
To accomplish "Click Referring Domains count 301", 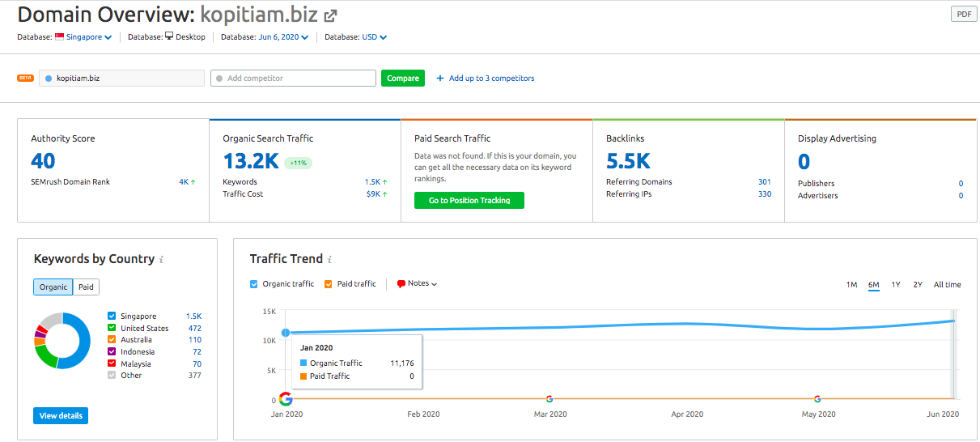I will click(x=765, y=182).
